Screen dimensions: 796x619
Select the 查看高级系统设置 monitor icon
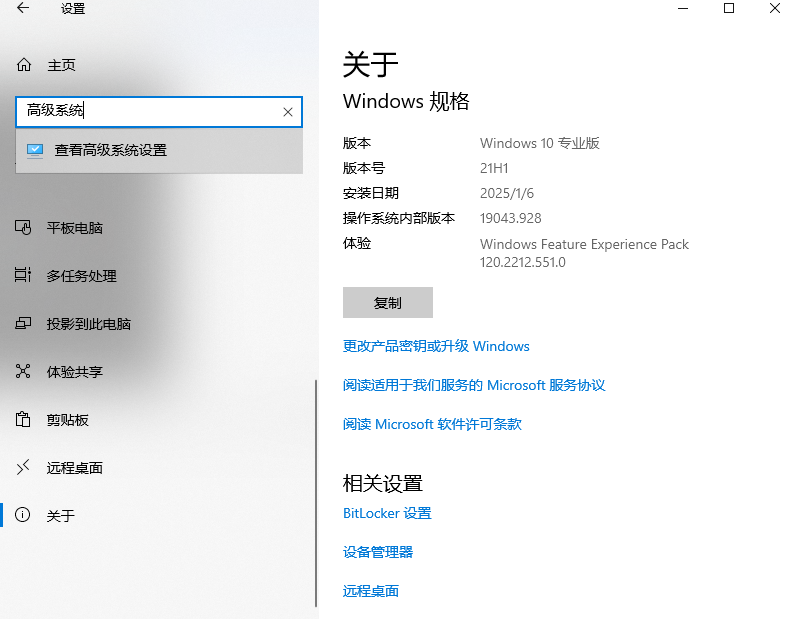(x=35, y=151)
